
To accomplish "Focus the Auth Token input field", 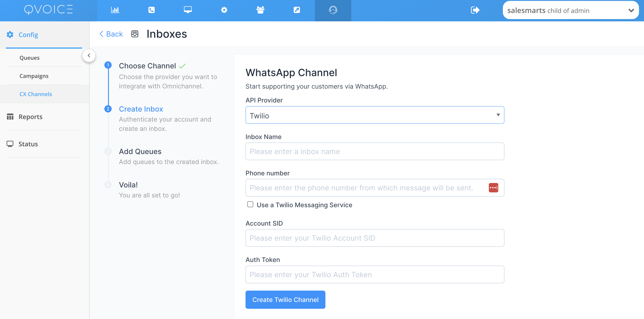I will click(374, 275).
